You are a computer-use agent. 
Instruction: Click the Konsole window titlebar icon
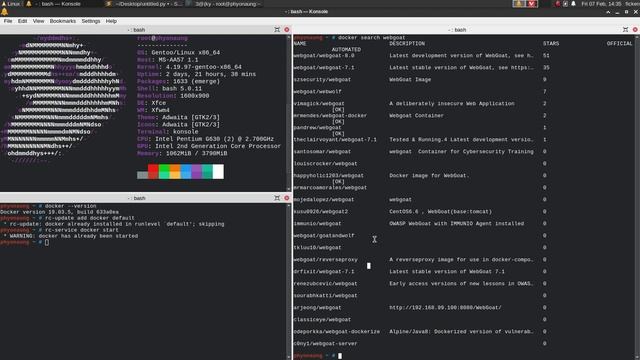coord(4,12)
